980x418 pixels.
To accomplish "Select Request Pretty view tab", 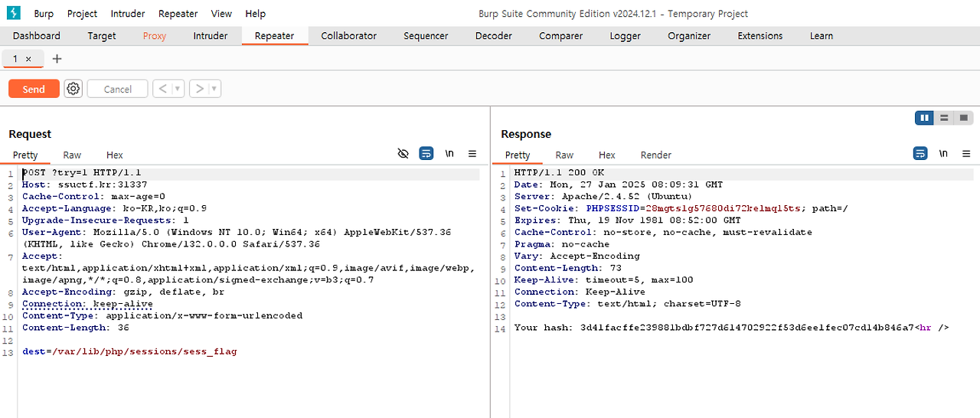I will tap(25, 155).
